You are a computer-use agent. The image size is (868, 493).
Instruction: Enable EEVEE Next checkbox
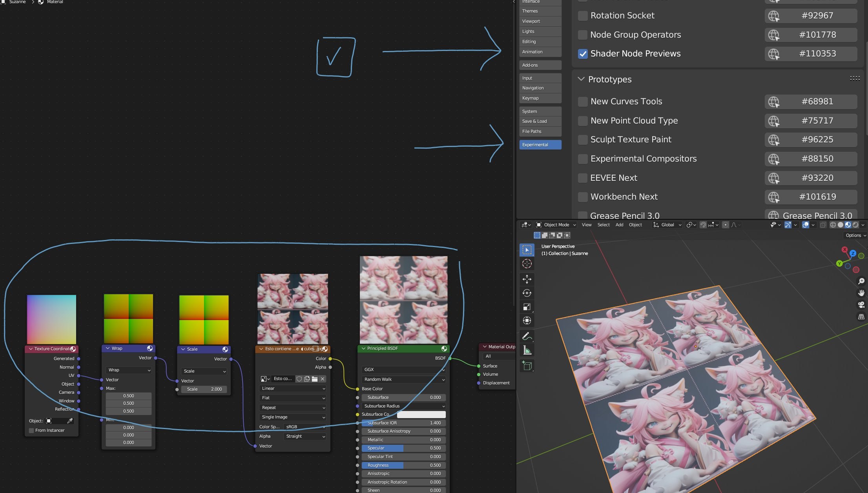(583, 178)
